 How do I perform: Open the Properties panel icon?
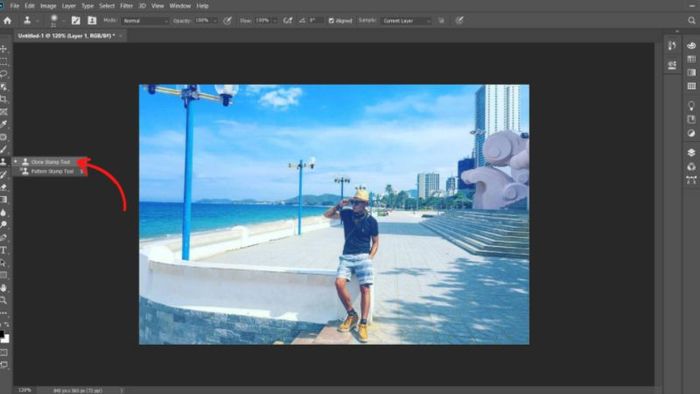(x=672, y=66)
